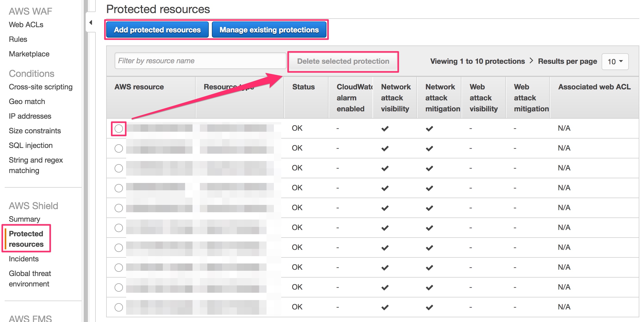Open Geo match conditions
This screenshot has height=322, width=644.
(x=27, y=101)
